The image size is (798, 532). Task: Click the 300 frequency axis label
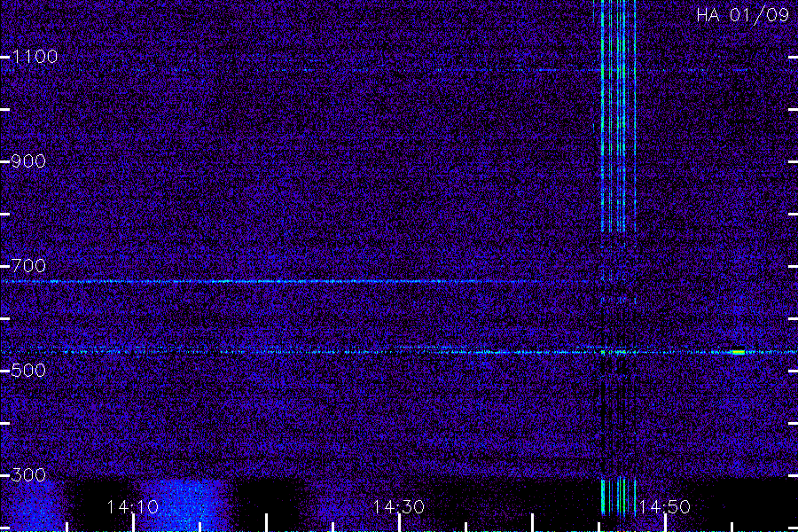28,475
